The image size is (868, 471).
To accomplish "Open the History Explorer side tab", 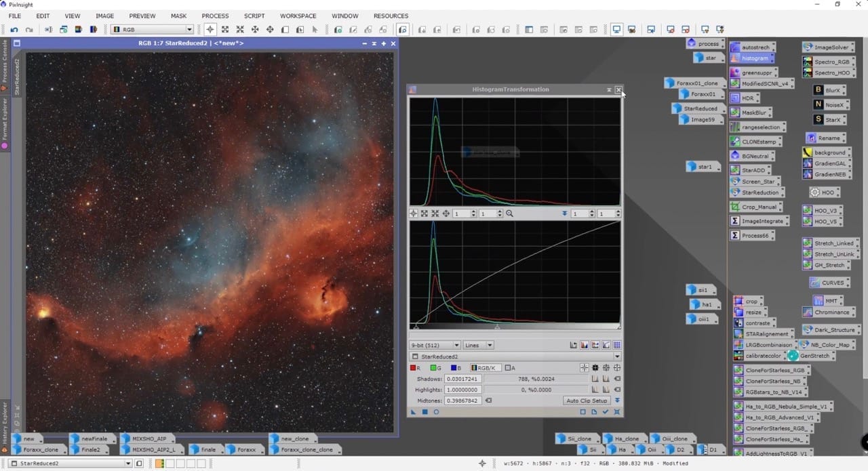I will (x=4, y=427).
